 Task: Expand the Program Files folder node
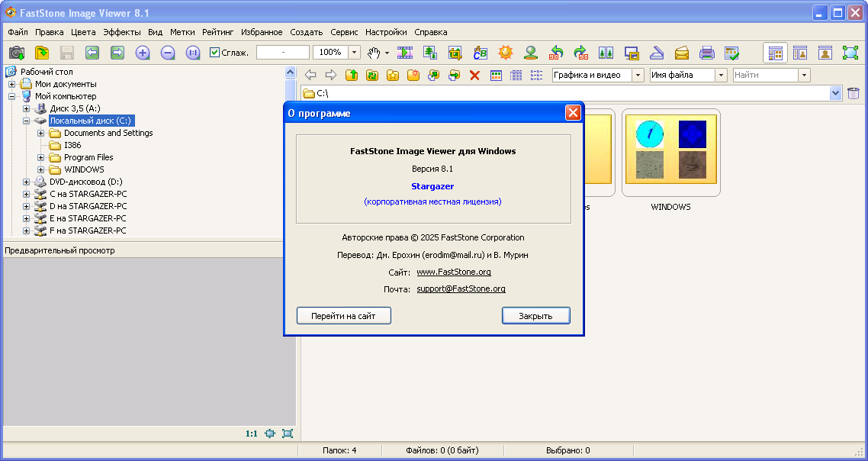click(41, 157)
